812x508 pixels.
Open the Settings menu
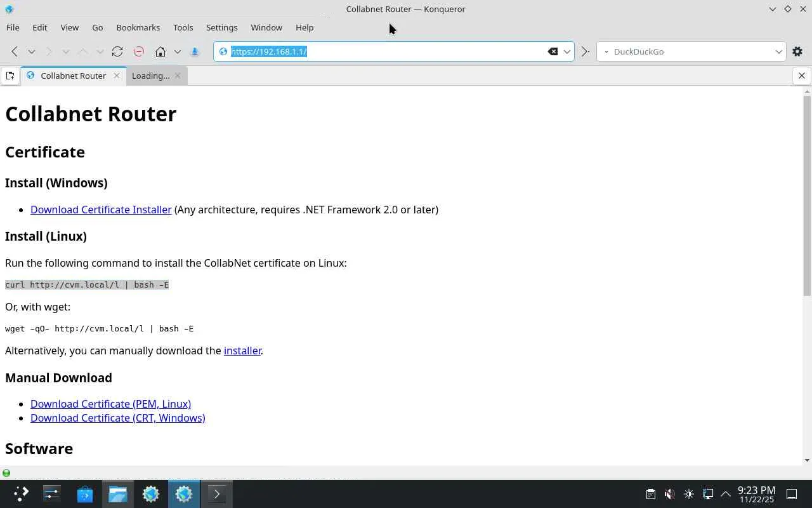point(221,27)
